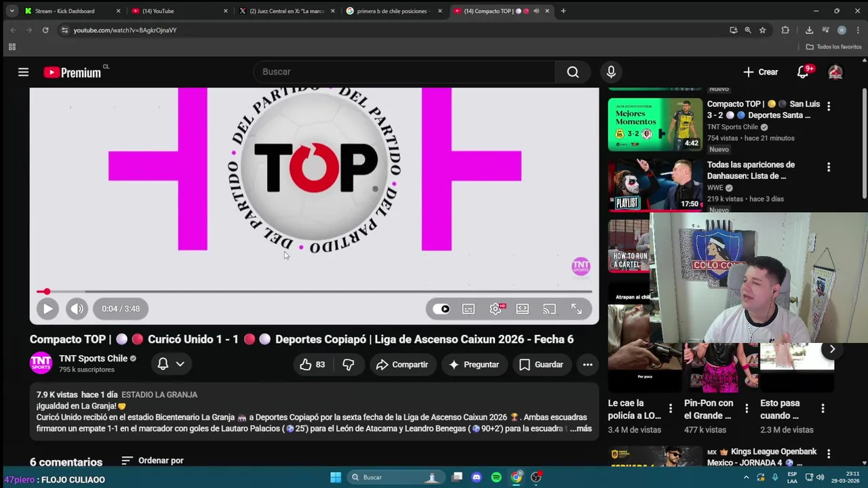Show hidden system tray icons
Viewport: 868px width, 488px height.
(746, 477)
